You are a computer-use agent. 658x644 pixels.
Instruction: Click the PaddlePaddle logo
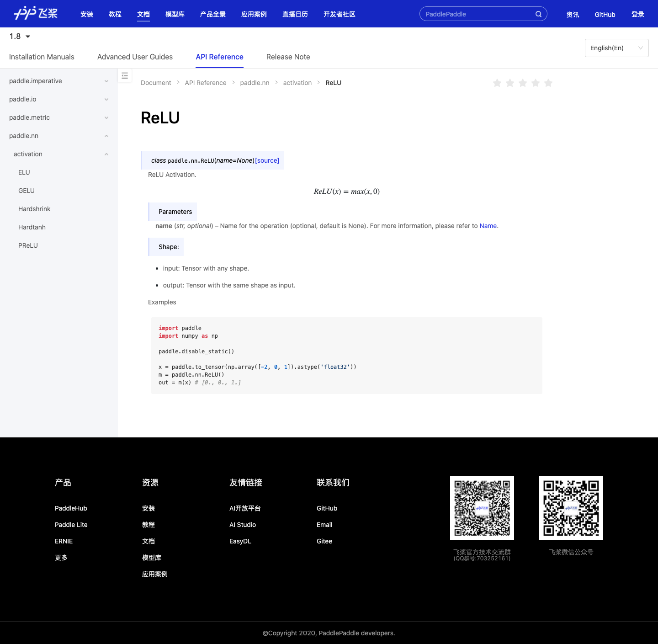36,13
